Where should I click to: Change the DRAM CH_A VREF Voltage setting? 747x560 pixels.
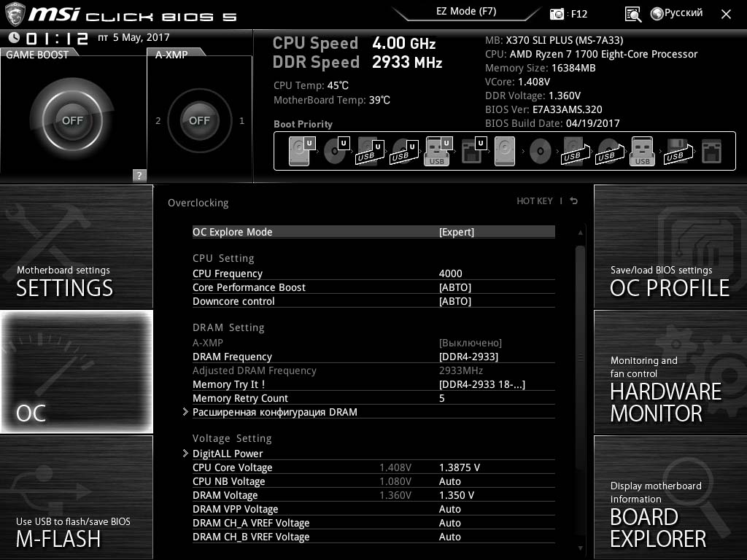coord(373,523)
